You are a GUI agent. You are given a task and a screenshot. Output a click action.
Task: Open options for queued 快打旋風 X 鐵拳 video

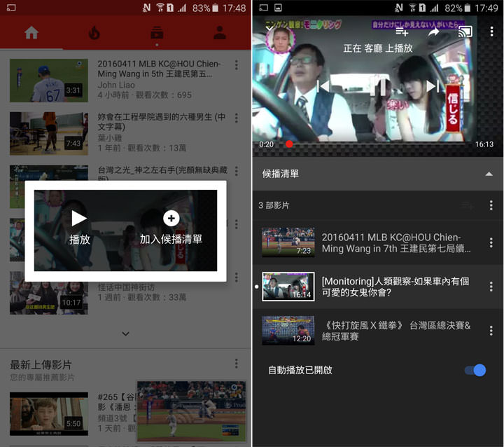click(491, 331)
